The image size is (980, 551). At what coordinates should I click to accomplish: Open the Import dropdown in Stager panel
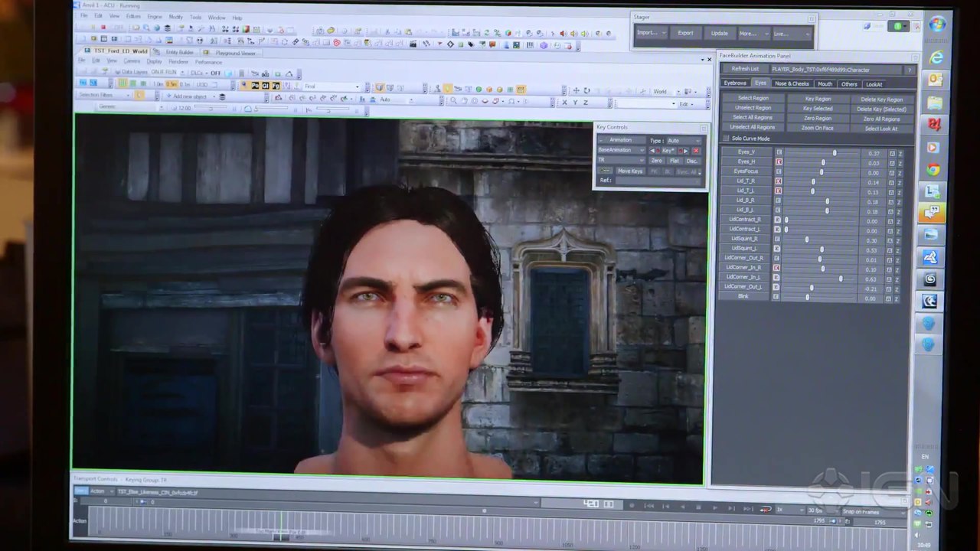click(x=651, y=34)
